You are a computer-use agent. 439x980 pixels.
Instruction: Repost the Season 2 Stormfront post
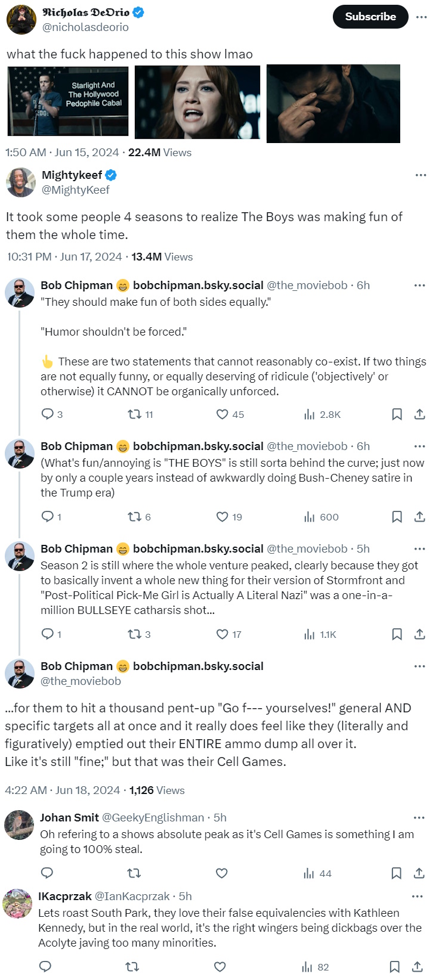[x=135, y=634]
